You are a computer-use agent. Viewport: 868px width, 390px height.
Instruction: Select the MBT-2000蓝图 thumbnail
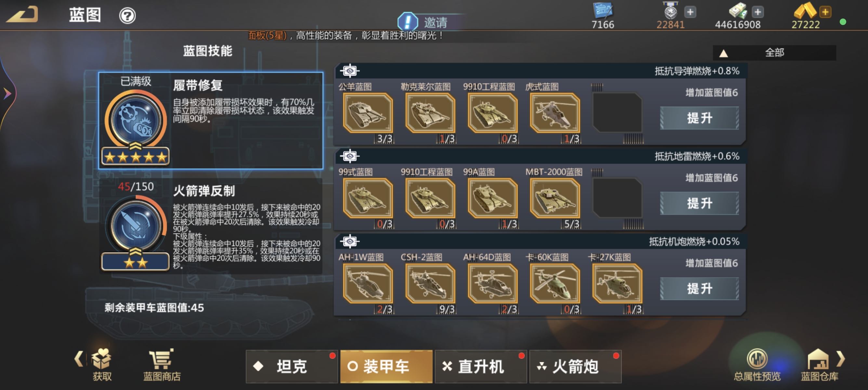coord(555,198)
